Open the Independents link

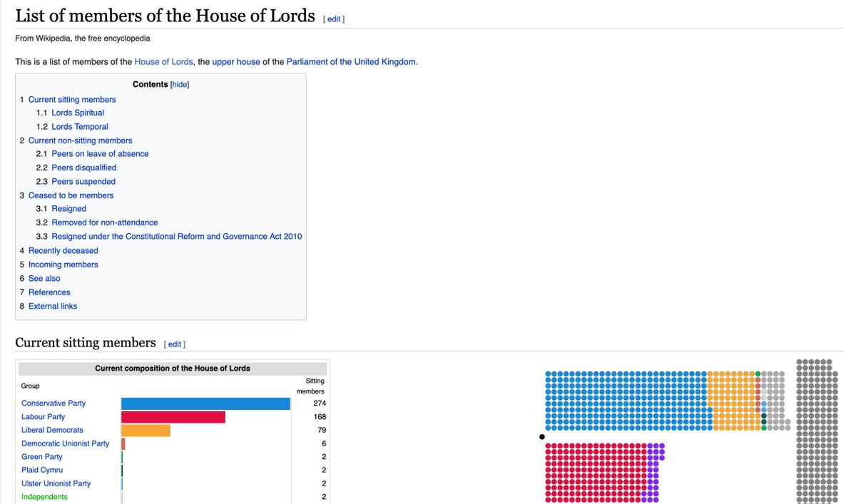tap(44, 497)
